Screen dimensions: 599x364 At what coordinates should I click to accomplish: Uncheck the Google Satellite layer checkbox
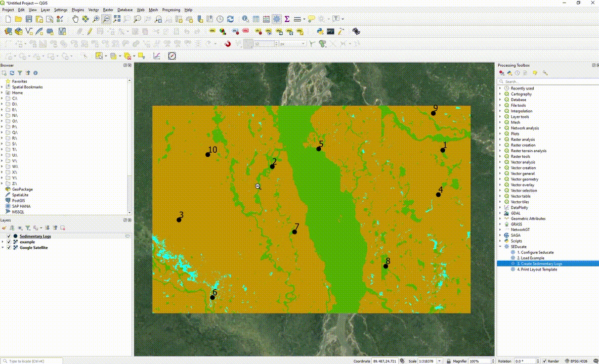9,248
